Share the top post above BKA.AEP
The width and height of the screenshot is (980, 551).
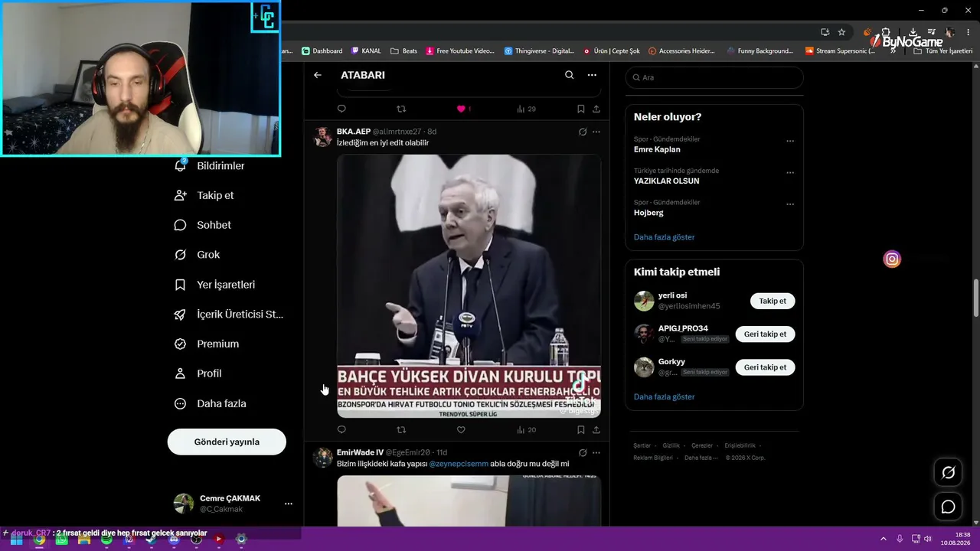click(596, 109)
